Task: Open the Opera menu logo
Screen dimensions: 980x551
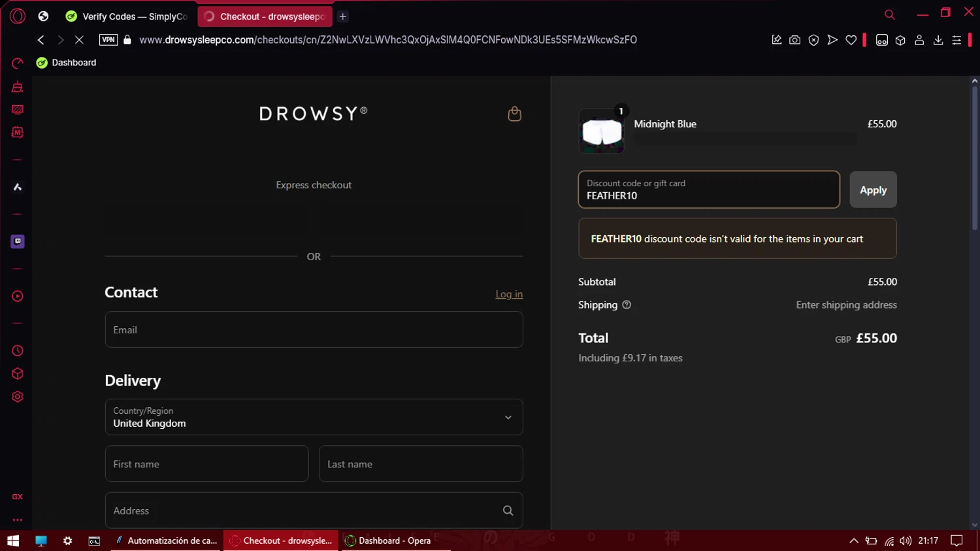Action: tap(18, 16)
